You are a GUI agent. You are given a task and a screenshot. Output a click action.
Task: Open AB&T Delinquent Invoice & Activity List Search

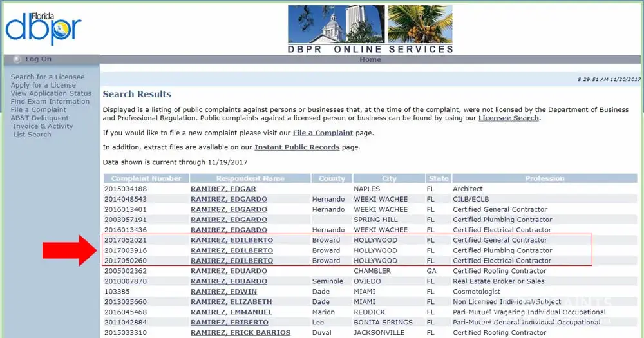tap(42, 126)
